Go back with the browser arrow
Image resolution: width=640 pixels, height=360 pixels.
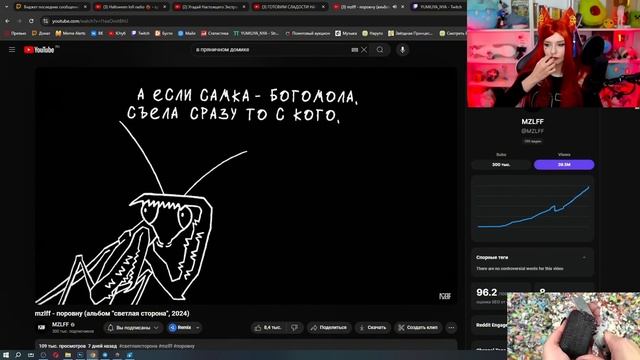coord(7,21)
